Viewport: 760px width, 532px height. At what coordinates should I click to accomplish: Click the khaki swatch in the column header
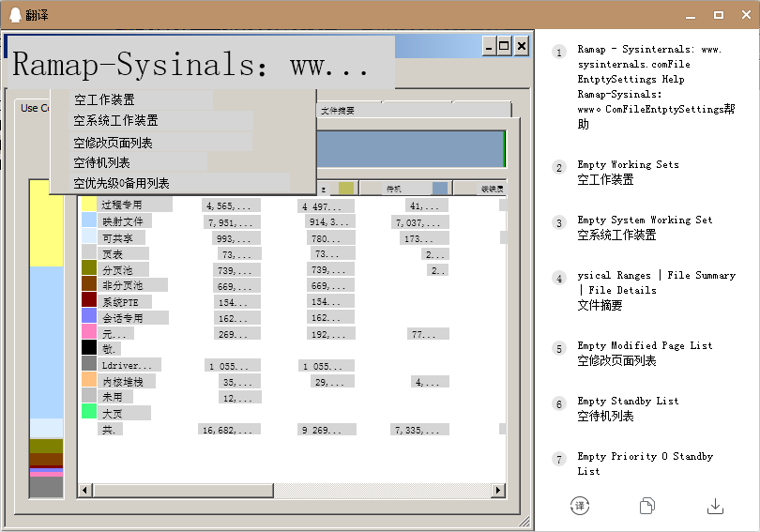pyautogui.click(x=346, y=189)
